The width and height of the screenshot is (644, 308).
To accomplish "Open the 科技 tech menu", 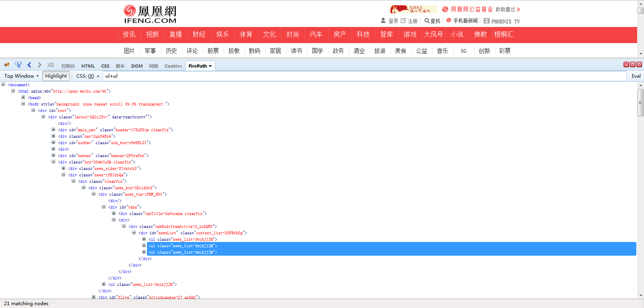I will pyautogui.click(x=363, y=35).
